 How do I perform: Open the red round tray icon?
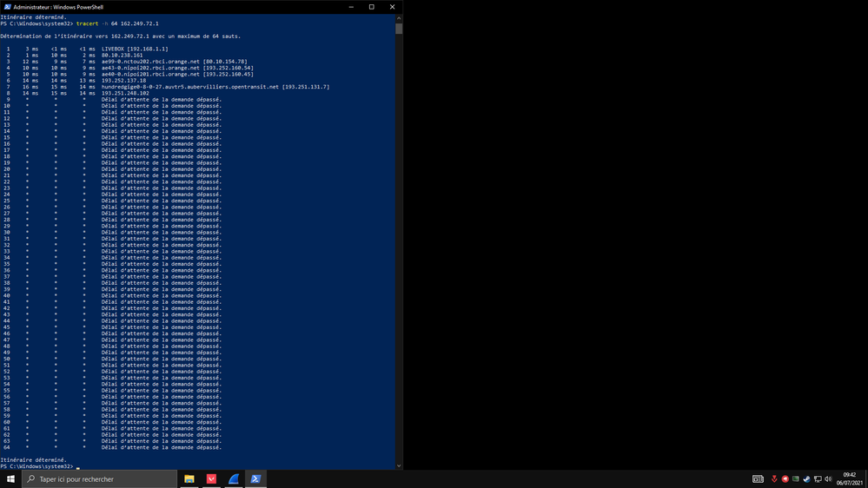click(x=785, y=479)
